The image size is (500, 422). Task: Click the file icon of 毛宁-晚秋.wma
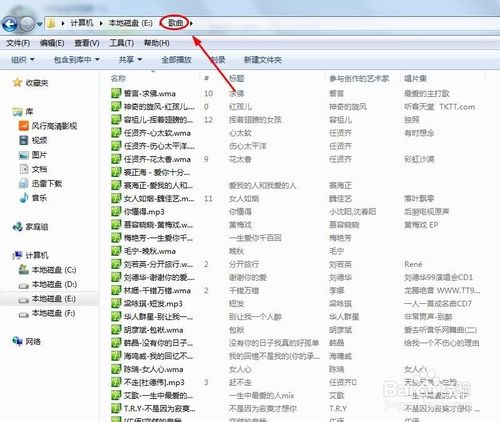116,251
